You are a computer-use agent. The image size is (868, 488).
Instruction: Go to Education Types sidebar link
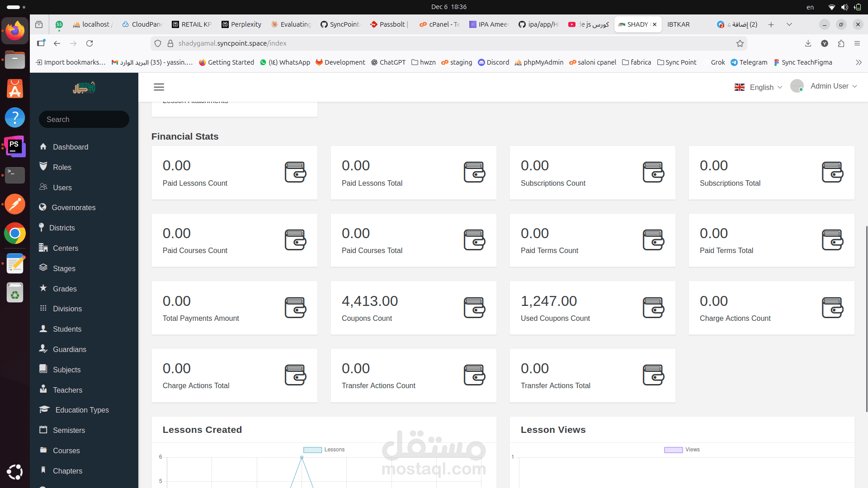point(82,410)
